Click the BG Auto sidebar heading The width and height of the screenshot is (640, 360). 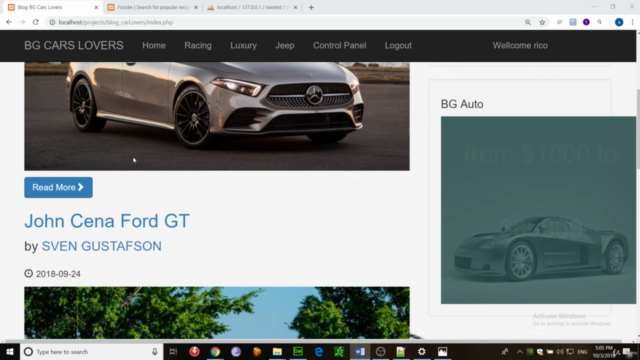[x=462, y=104]
